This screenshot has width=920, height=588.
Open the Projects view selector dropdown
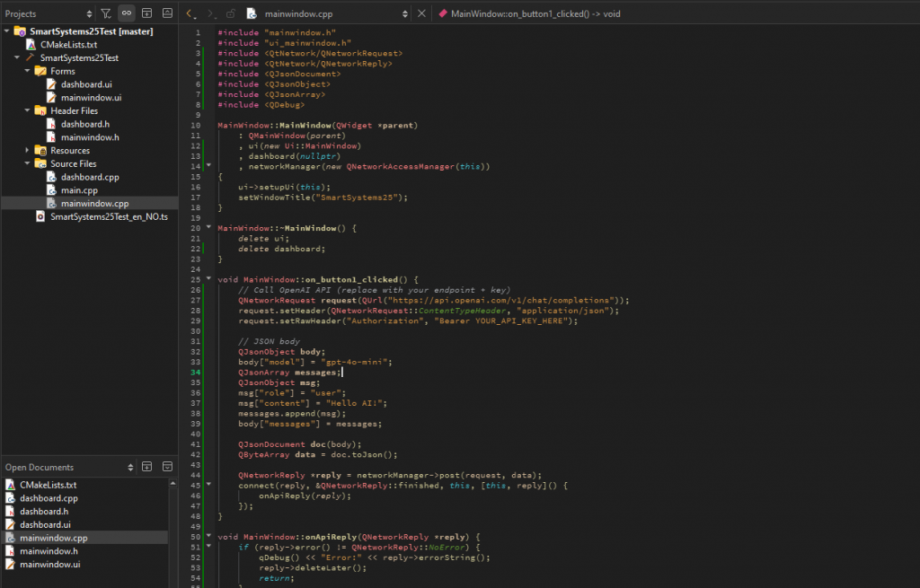(89, 13)
